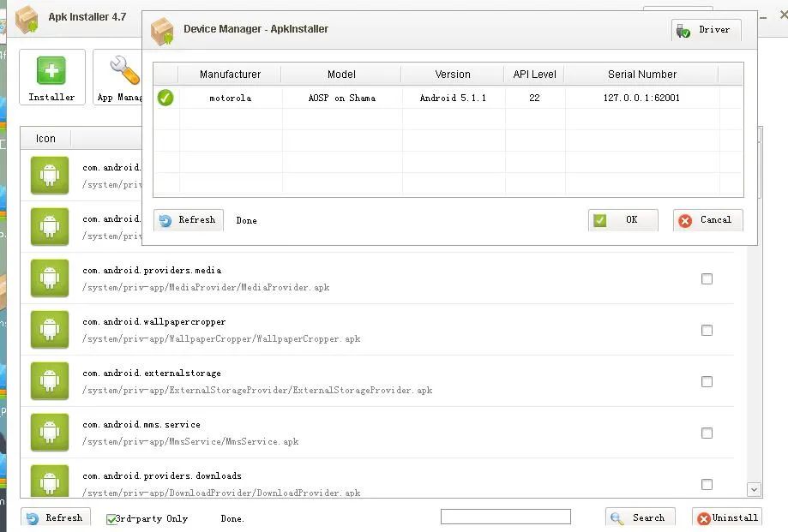Select the com.android.mms.service package name
The height and width of the screenshot is (532, 788).
point(141,425)
